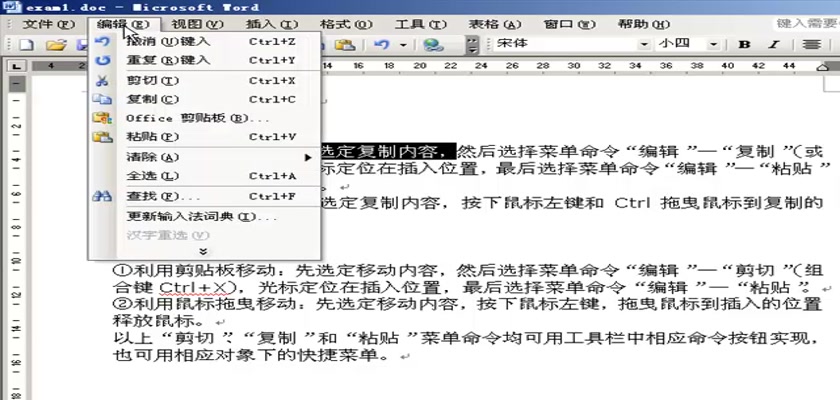The width and height of the screenshot is (840, 400).
Task: Click the text 也可用相应对象下的快捷菜单
Action: click(250, 354)
